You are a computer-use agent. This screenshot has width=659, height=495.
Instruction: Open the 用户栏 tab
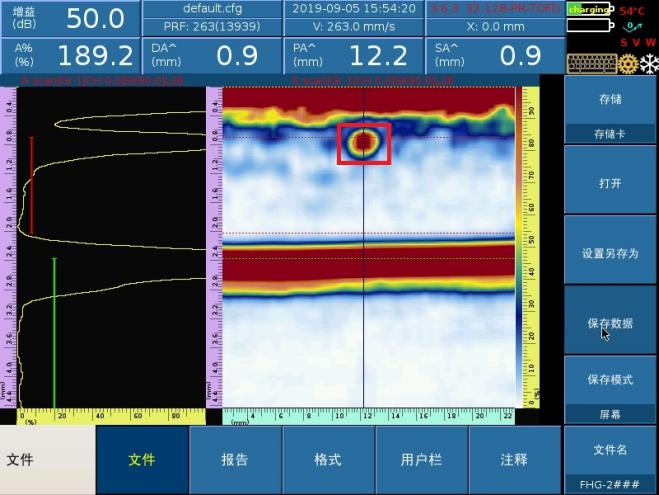point(421,460)
